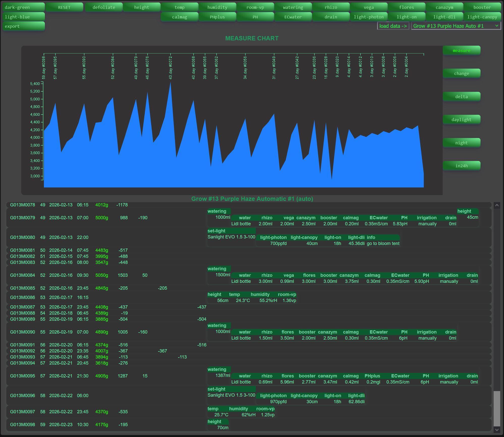
Task: Select the measure chart mode
Action: pyautogui.click(x=461, y=50)
